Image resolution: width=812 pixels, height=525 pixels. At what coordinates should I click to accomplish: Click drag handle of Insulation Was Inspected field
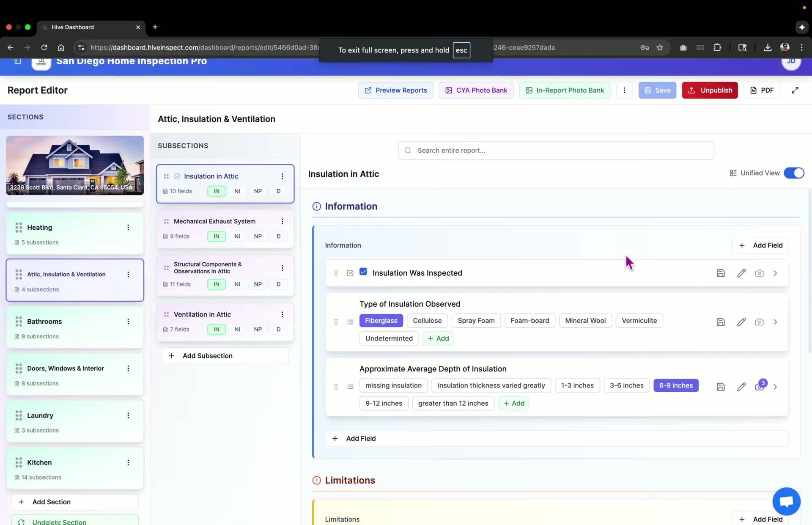[x=336, y=273]
